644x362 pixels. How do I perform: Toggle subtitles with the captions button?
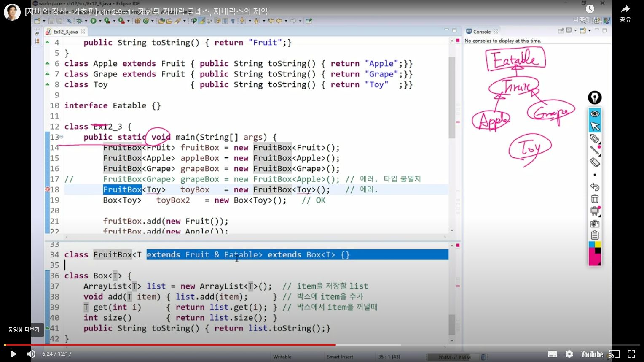tap(553, 354)
